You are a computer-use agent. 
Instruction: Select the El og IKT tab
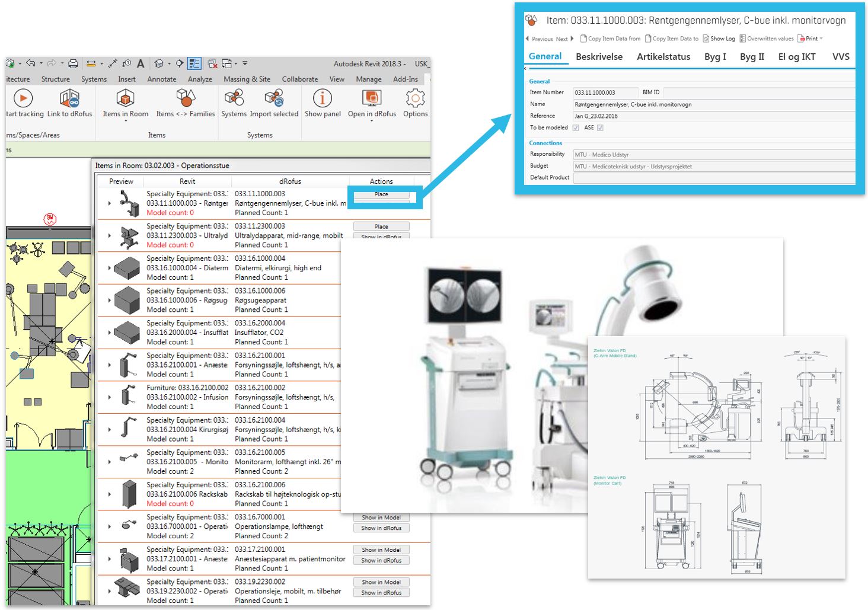pyautogui.click(x=797, y=57)
